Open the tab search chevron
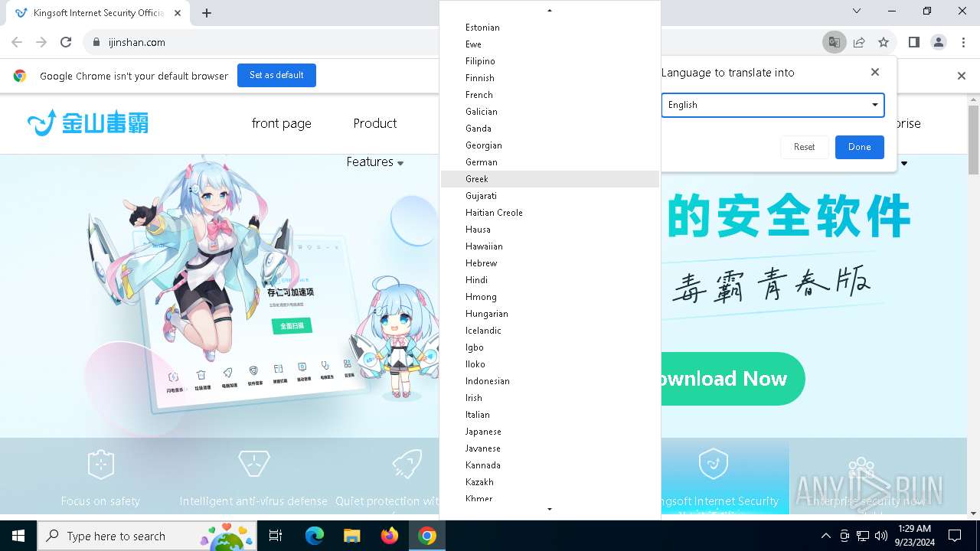 click(857, 11)
